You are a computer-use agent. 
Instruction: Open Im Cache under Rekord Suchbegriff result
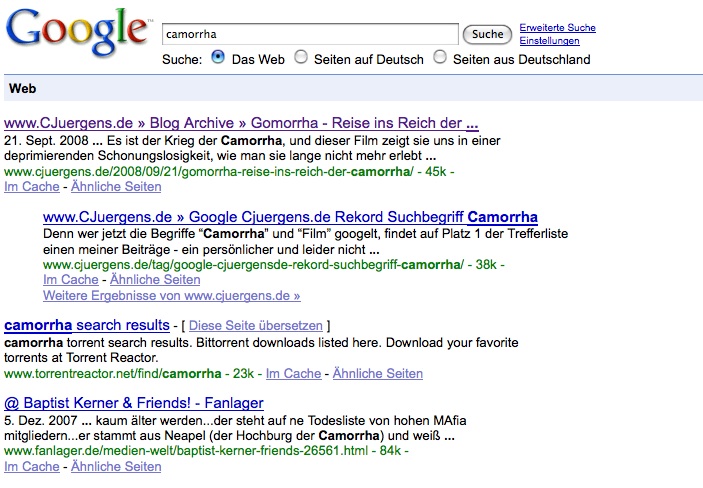(70, 279)
